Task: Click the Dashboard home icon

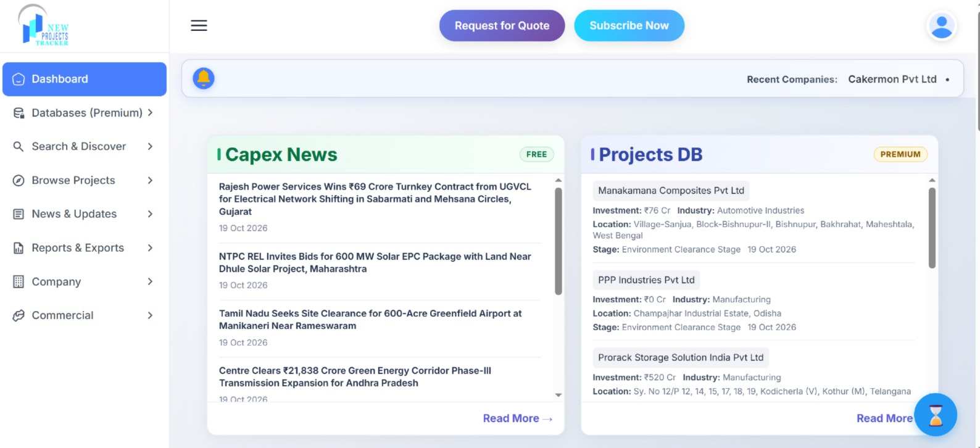Action: click(x=19, y=79)
